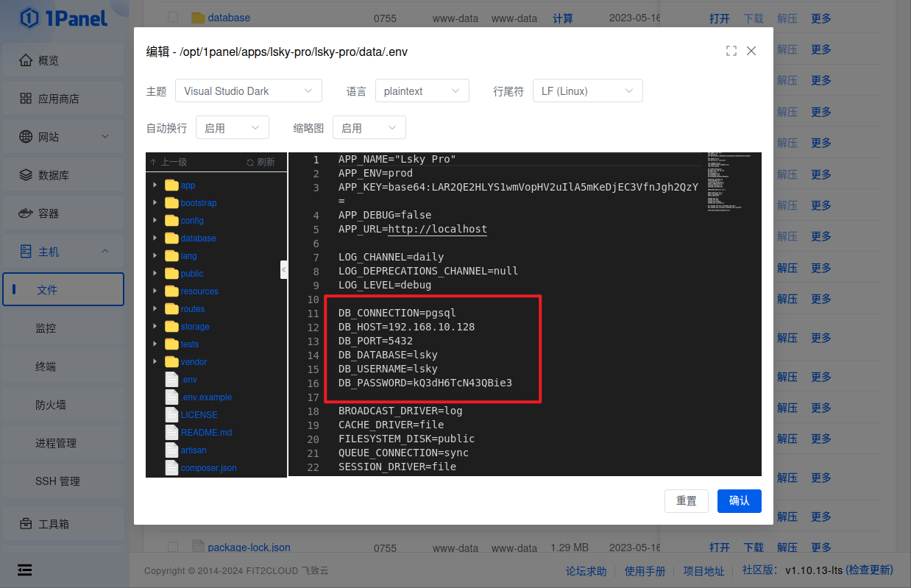Open the artisan file in tree
The image size is (911, 588).
tap(194, 450)
